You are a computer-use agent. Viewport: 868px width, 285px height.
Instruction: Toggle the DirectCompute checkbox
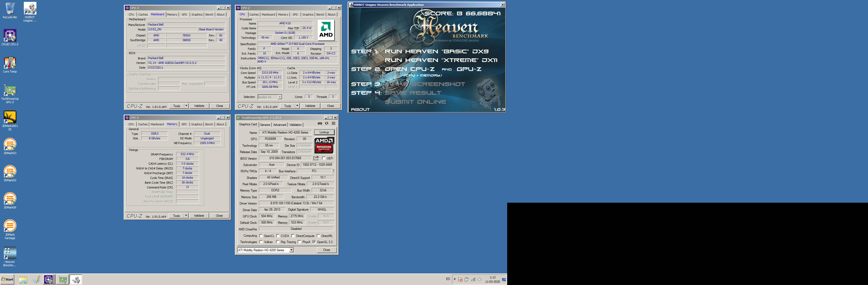[x=293, y=236]
